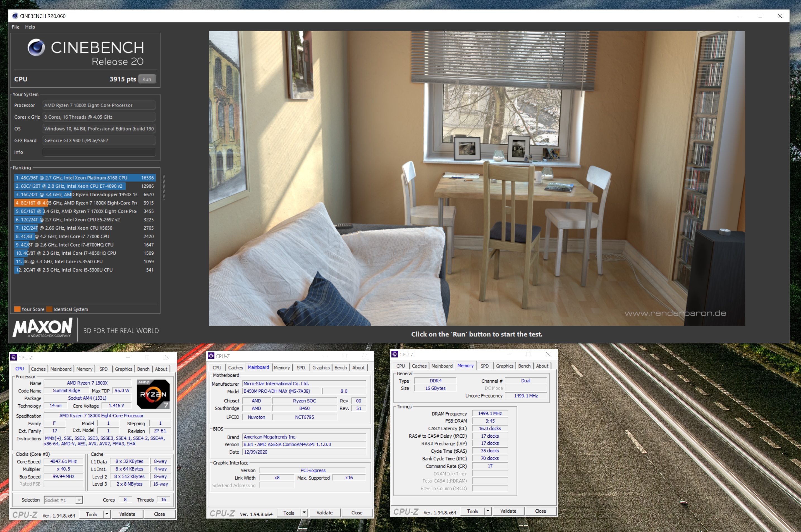801x532 pixels.
Task: Click Close button in Memory CPU-Z window
Action: (x=541, y=511)
